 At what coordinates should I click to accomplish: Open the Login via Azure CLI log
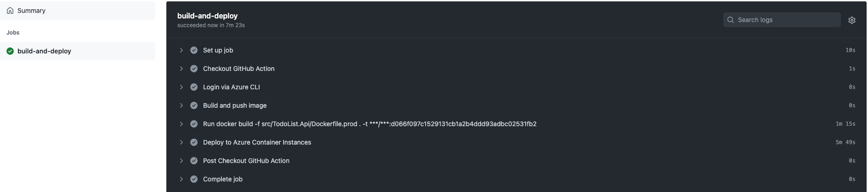coord(516,87)
